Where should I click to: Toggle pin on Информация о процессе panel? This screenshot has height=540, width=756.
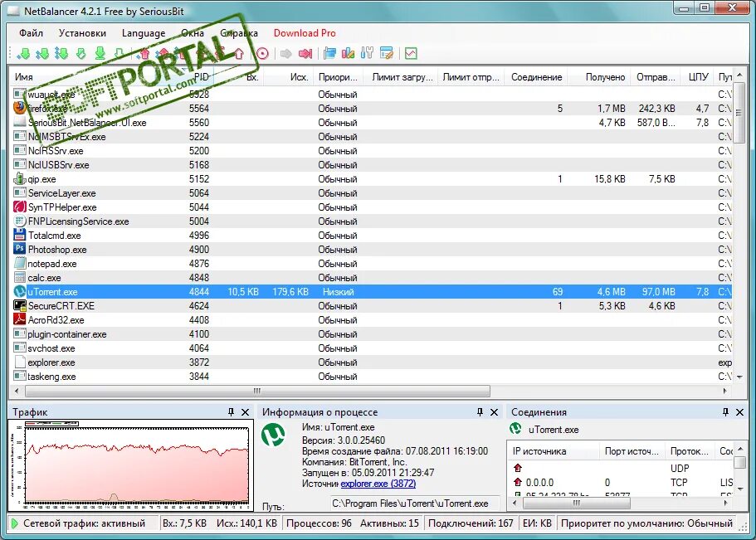(480, 411)
